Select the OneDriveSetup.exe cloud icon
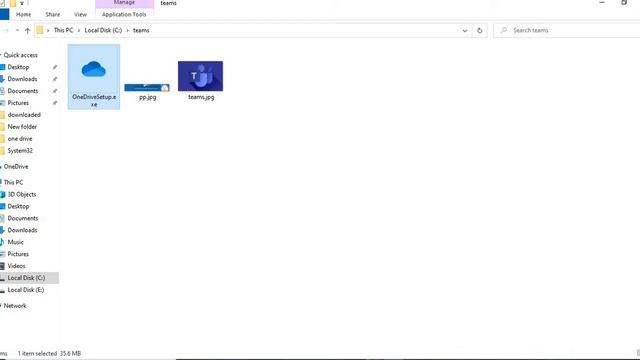This screenshot has width=640, height=360. [93, 69]
